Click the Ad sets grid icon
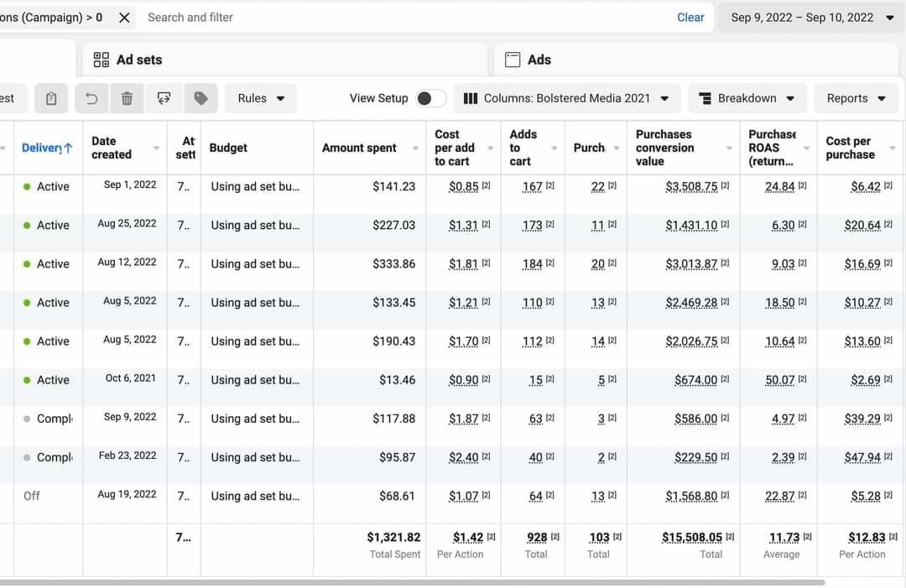The image size is (906, 588). [102, 60]
